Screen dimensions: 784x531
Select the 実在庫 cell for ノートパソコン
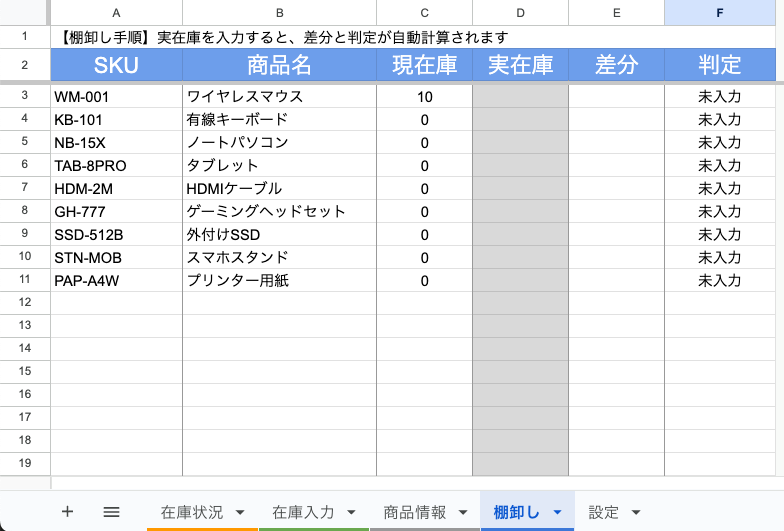(520, 143)
